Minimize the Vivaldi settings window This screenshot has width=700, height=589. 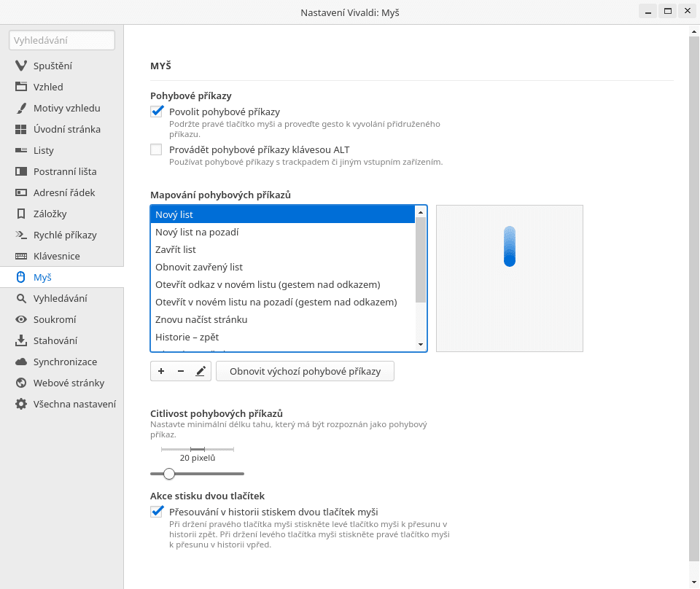pos(648,12)
